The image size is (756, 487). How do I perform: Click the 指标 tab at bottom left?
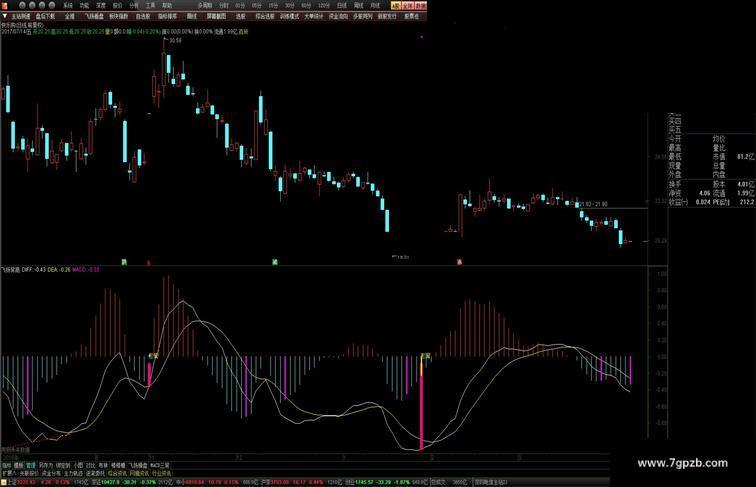6,466
